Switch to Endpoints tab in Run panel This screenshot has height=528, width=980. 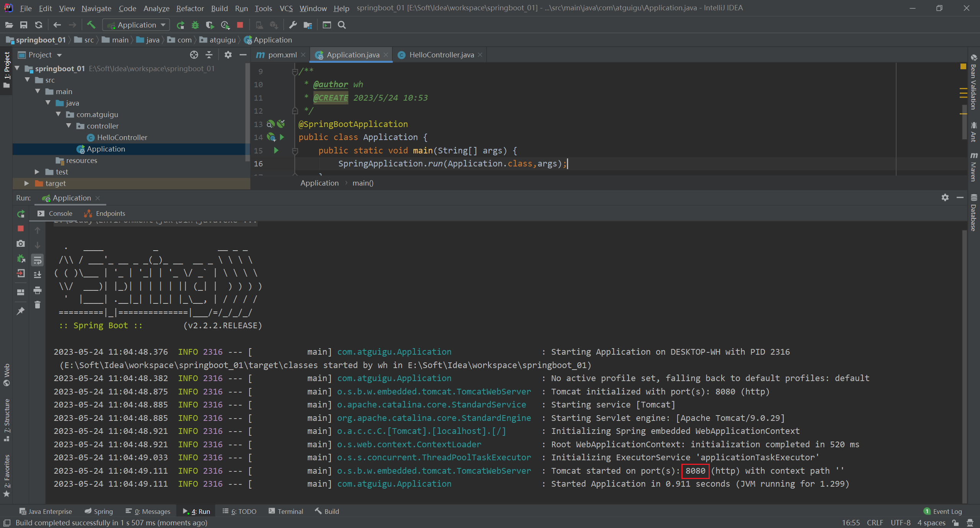pyautogui.click(x=105, y=213)
